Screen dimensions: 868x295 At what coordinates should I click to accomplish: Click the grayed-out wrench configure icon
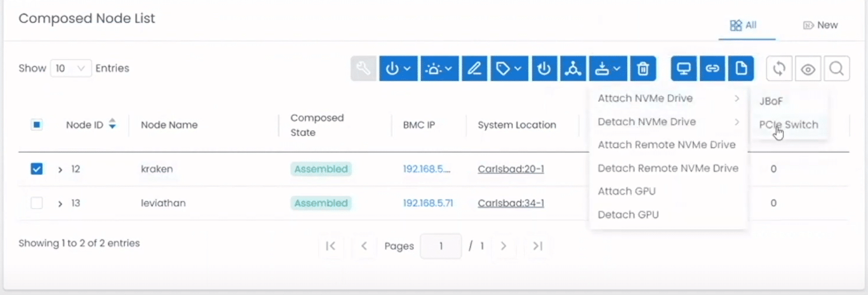click(x=363, y=68)
